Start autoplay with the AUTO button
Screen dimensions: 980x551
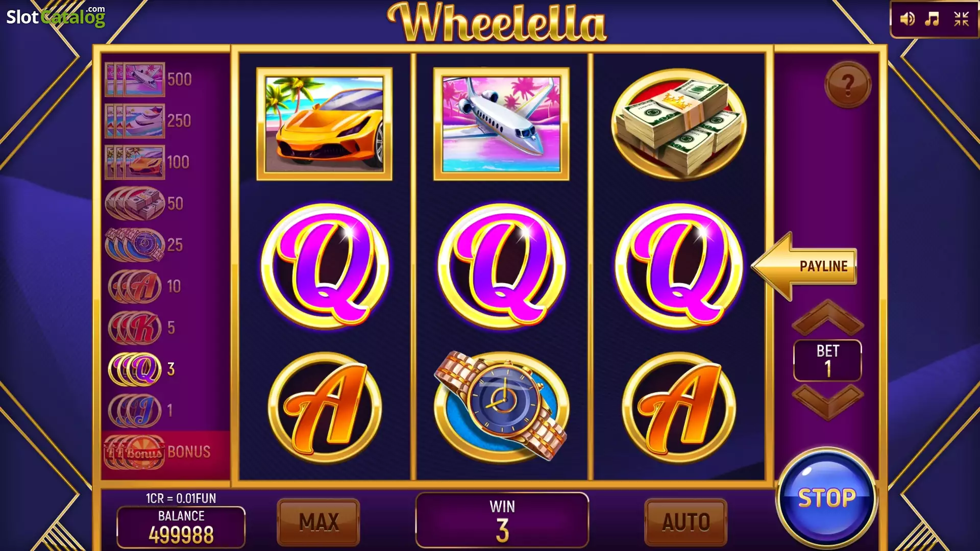click(685, 522)
